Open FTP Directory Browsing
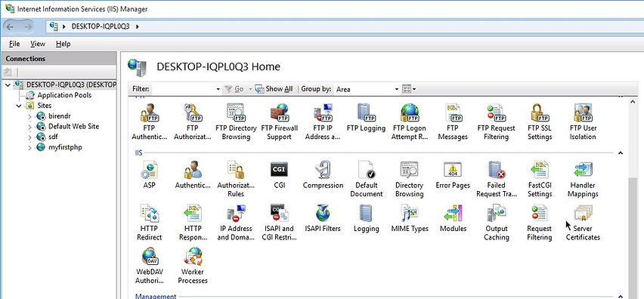644x299 pixels. tap(236, 122)
